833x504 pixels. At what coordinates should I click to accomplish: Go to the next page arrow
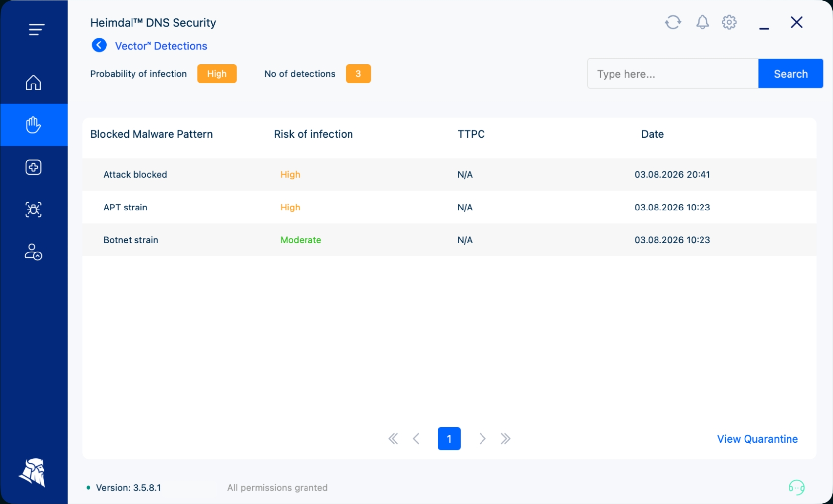(x=482, y=439)
